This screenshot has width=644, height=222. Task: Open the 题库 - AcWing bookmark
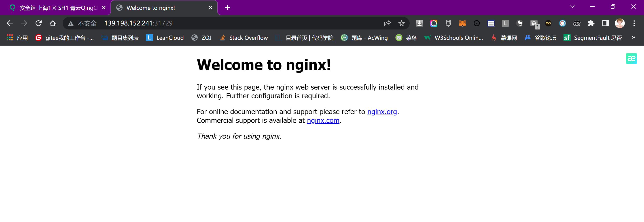tap(364, 38)
